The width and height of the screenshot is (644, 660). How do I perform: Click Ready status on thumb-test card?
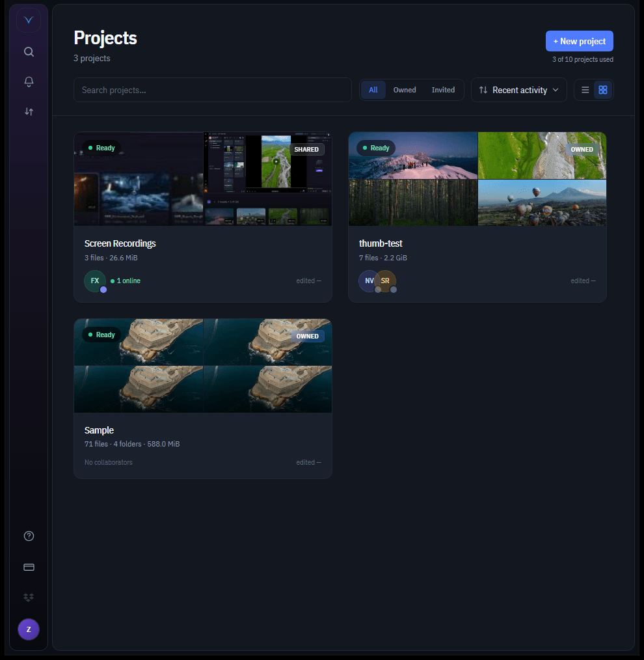pos(376,148)
